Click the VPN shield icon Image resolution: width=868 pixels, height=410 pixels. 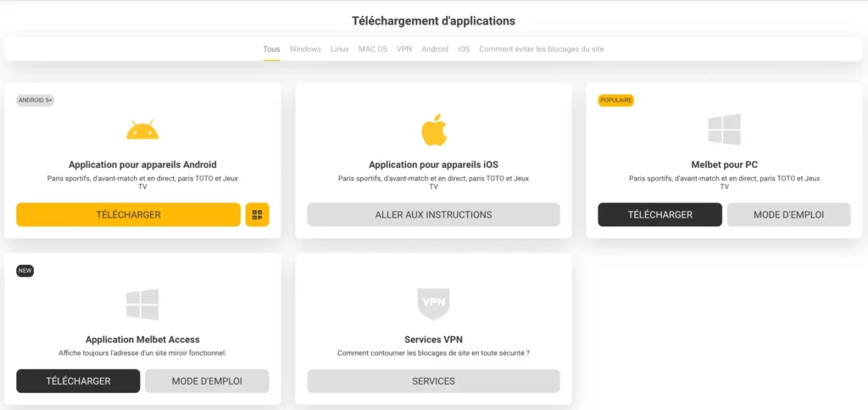click(433, 304)
